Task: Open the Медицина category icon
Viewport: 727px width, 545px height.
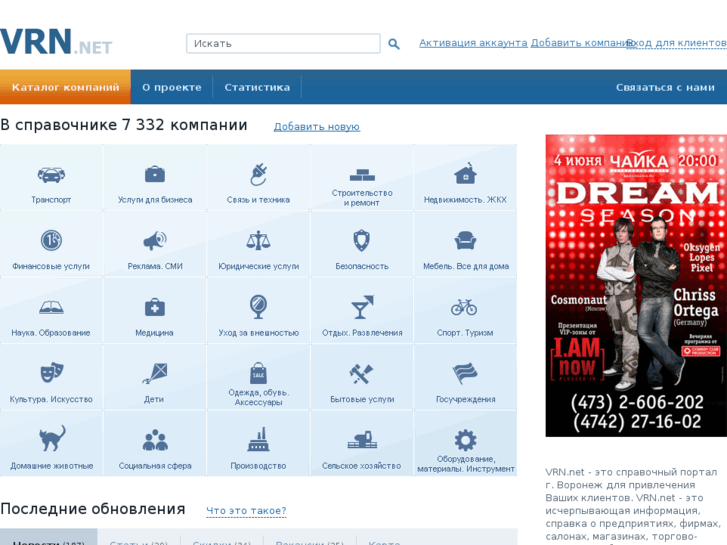Action: click(154, 307)
